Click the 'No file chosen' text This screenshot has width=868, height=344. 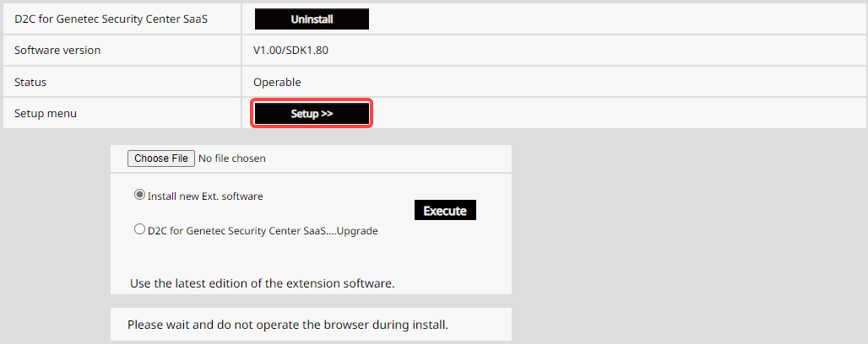232,158
